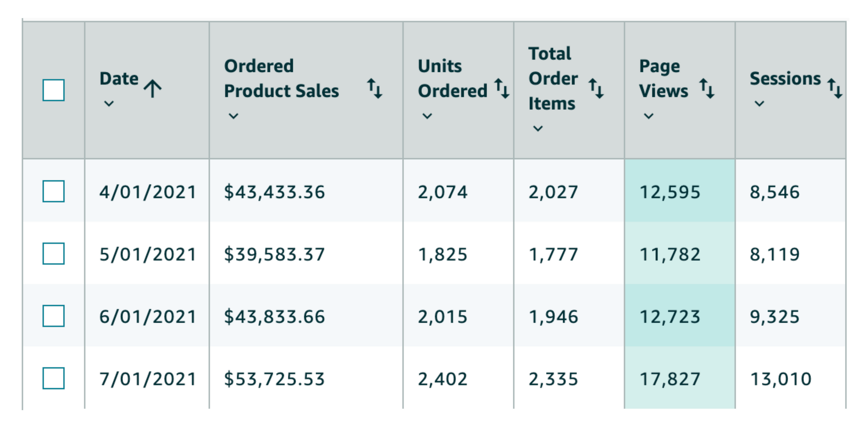Tick the 6/01/2021 row checkbox
The image size is (868, 430).
pos(54,316)
